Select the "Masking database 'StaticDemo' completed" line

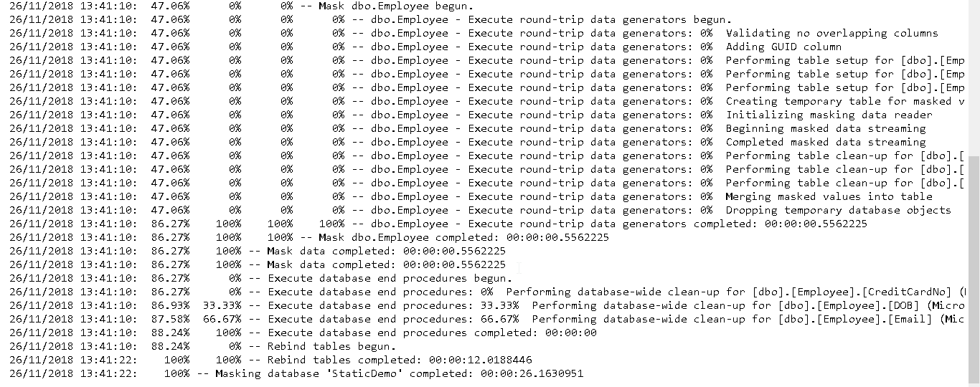(399, 374)
